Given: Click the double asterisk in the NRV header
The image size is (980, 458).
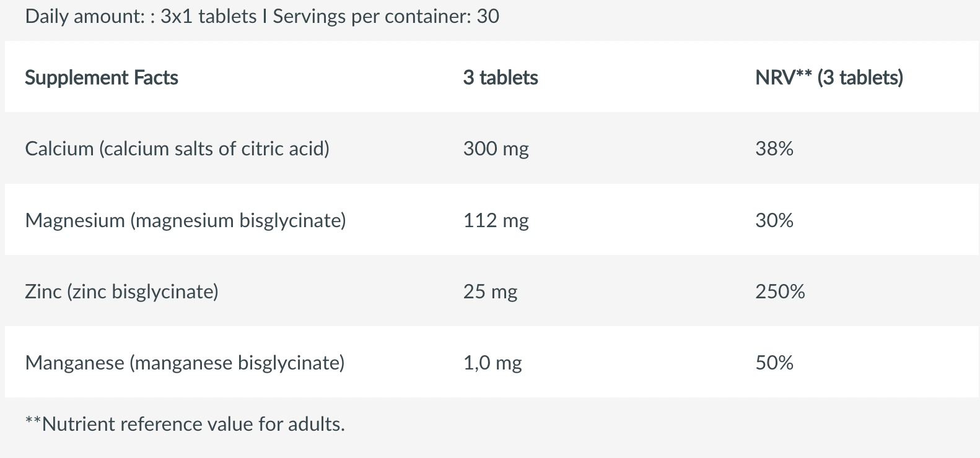Looking at the screenshot, I should pos(804,73).
